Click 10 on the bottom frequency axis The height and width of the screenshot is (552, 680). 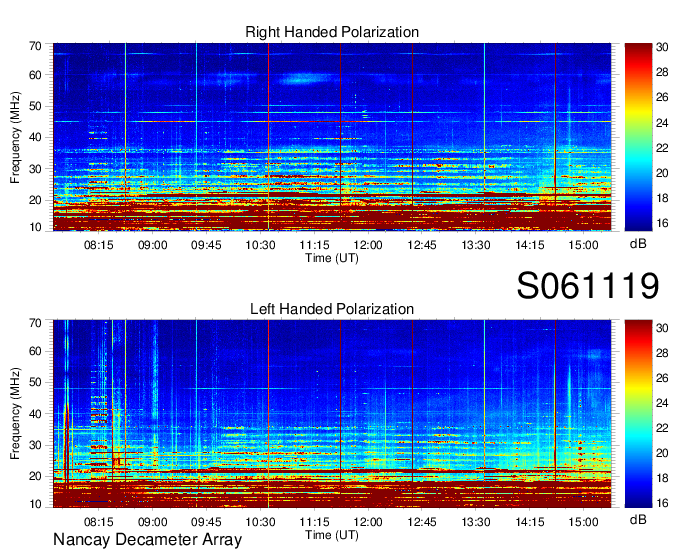click(35, 504)
